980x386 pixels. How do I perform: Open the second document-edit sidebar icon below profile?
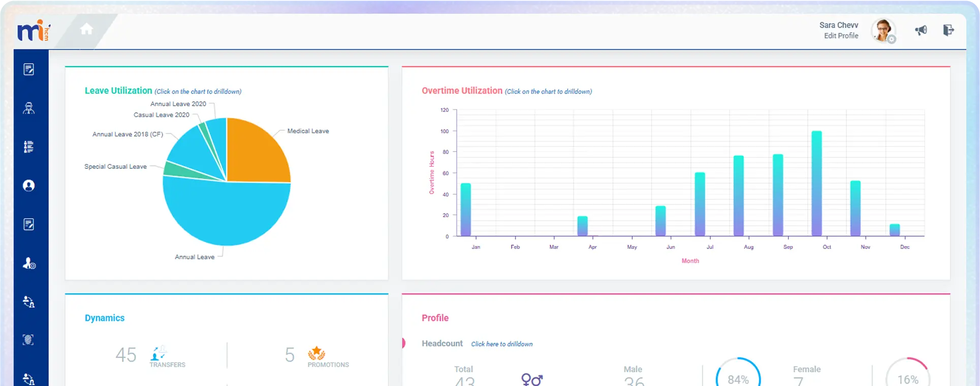coord(29,224)
